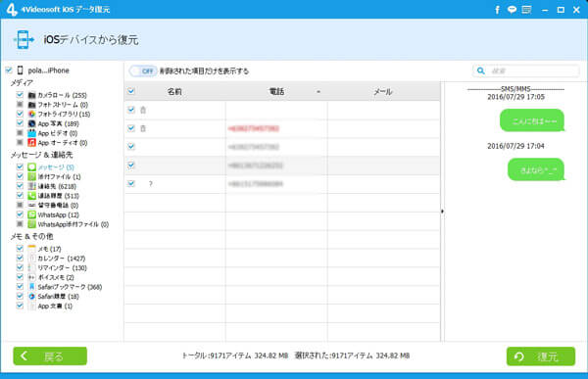The height and width of the screenshot is (379, 588).
Task: Click the Photo Stream icon (0)
Action: [32, 105]
